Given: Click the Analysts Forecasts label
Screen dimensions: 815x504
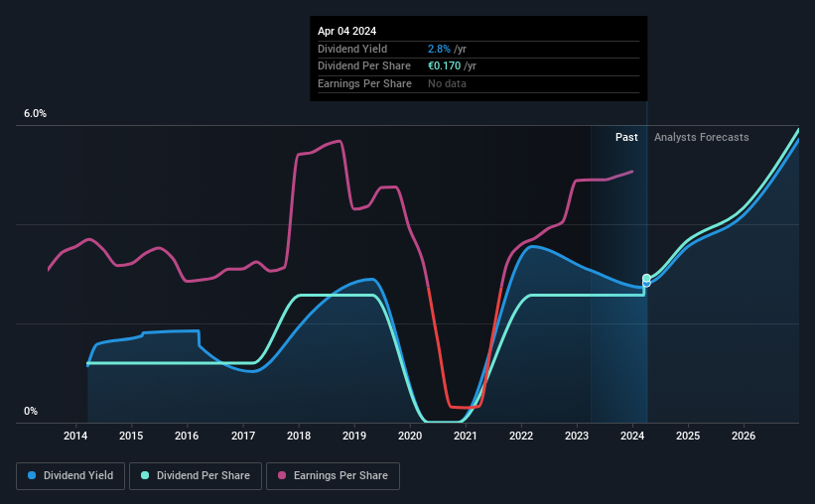Looking at the screenshot, I should coord(701,137).
